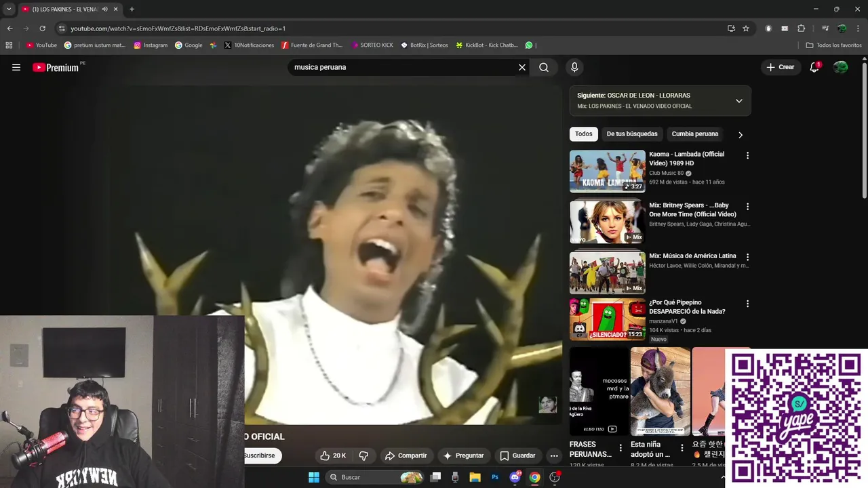Click the Windows taskbar Buscar box

[374, 477]
